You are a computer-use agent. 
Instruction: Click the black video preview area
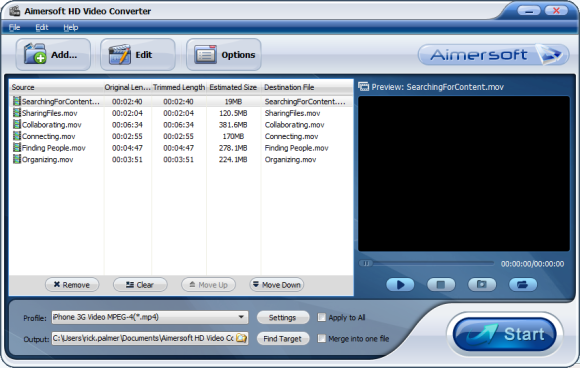[x=464, y=174]
